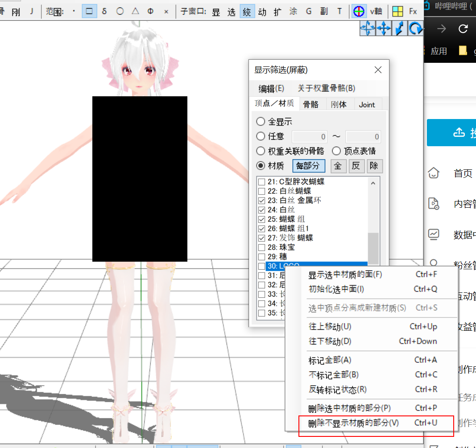476x448 pixels.
Task: Click the colored axis circle icon
Action: point(359,12)
